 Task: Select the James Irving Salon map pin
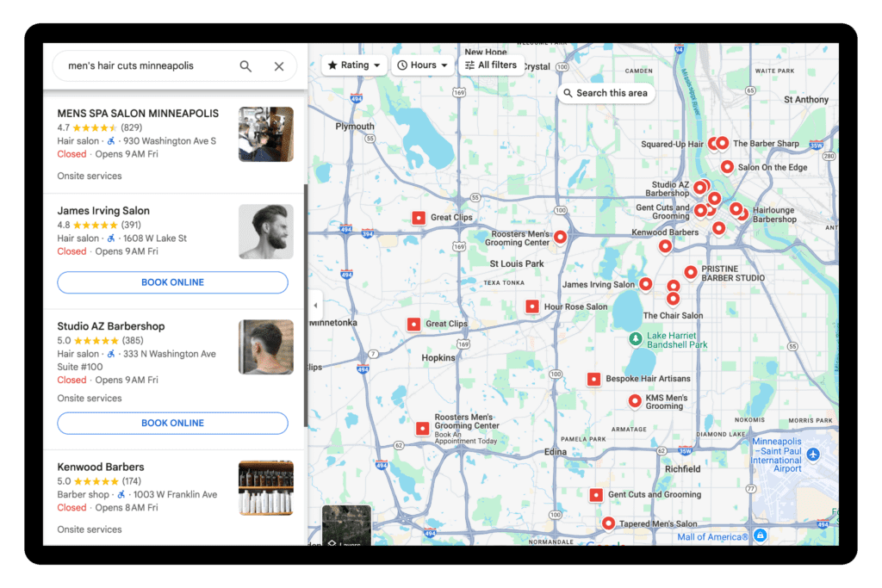(646, 284)
